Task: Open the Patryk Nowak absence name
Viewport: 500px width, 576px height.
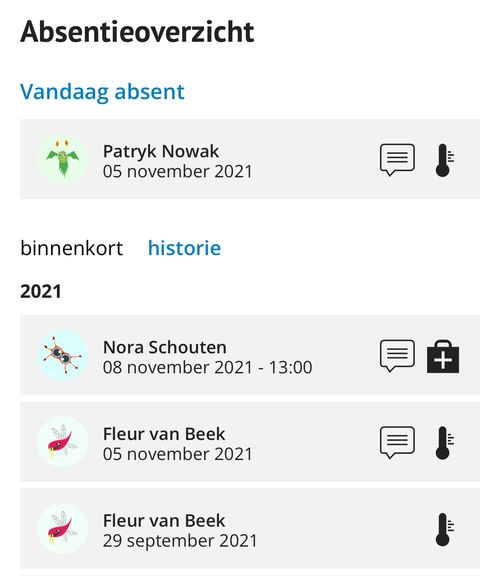Action: point(161,152)
